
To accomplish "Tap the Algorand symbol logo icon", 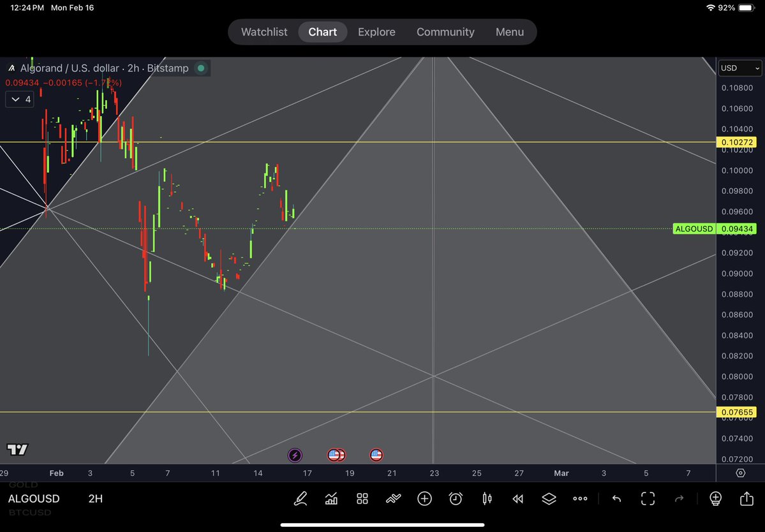I will pos(11,68).
